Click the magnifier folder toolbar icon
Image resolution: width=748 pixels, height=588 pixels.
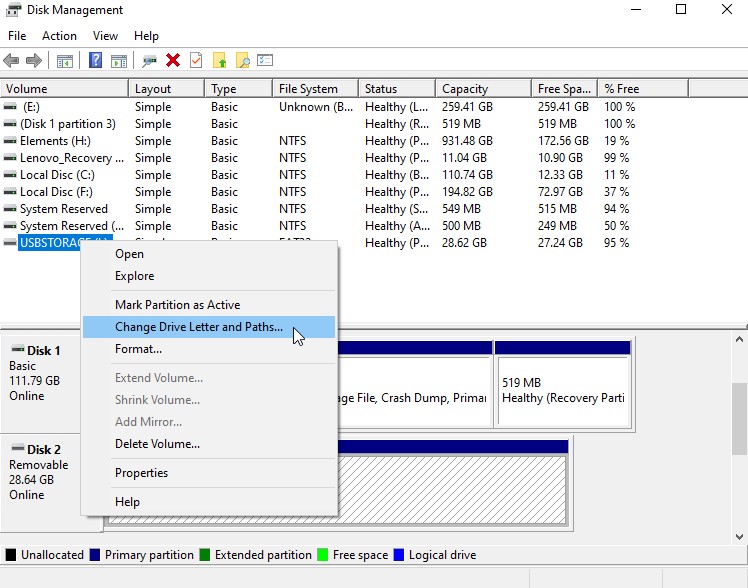(242, 60)
